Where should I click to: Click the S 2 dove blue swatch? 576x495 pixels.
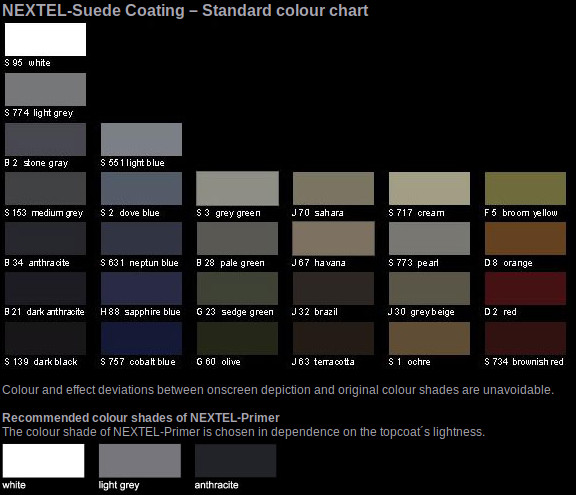click(141, 188)
